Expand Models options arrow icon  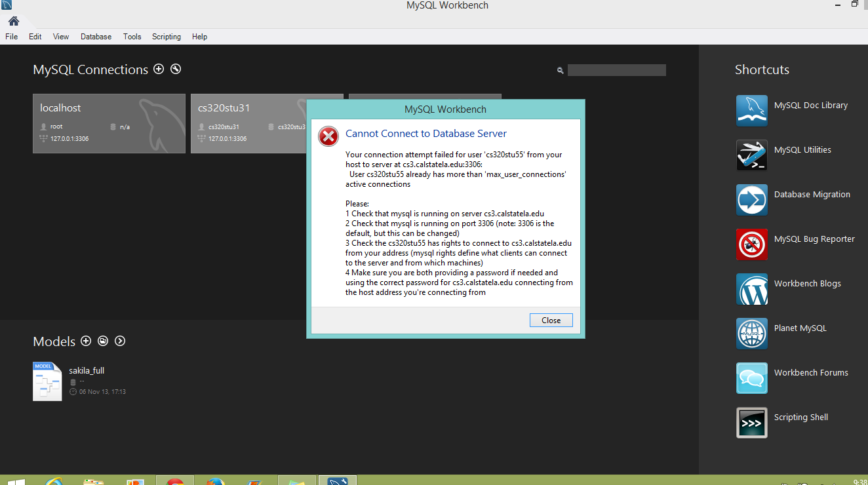point(120,341)
